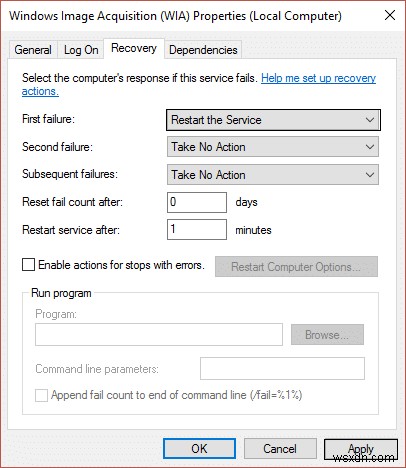Open the Dependencies tab
406x468 pixels.
pos(203,50)
